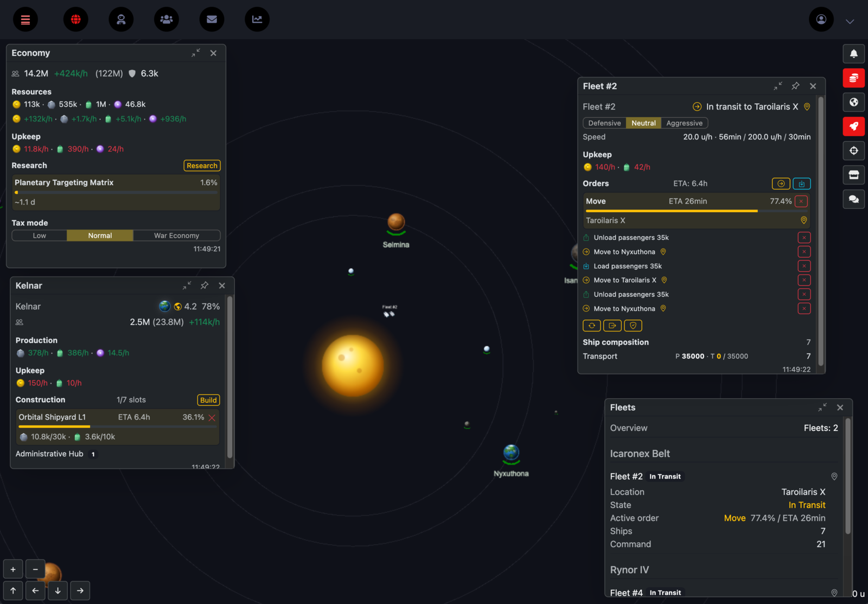Viewport: 868px width, 604px height.
Task: Open the galaxy globe view in the top bar
Action: (76, 20)
